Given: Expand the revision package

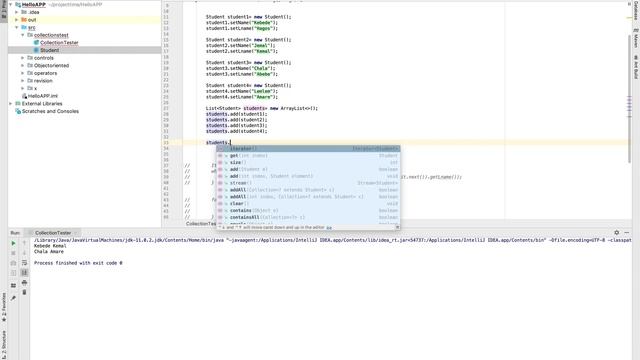Looking at the screenshot, I should [x=23, y=81].
